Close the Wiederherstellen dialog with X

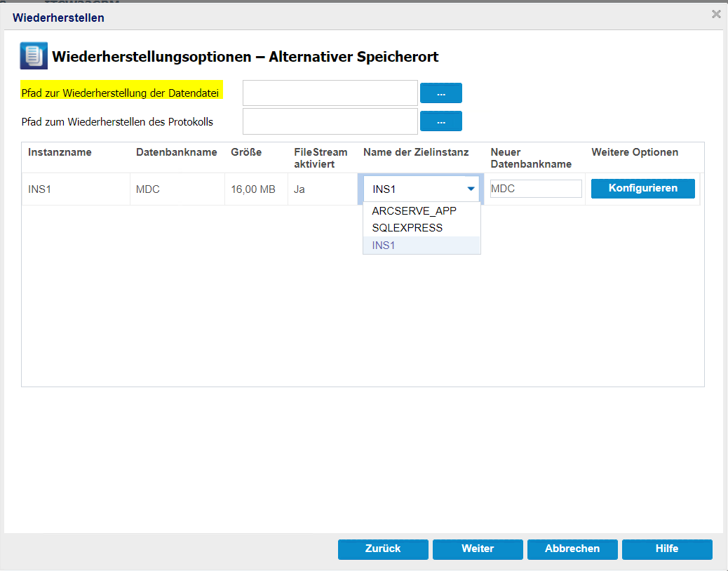click(716, 14)
